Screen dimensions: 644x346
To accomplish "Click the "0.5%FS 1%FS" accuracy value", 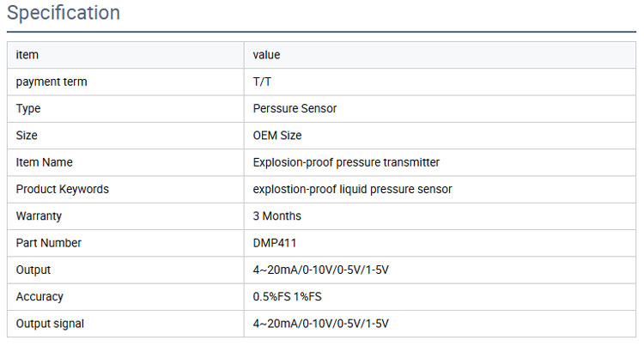I will pos(289,296).
